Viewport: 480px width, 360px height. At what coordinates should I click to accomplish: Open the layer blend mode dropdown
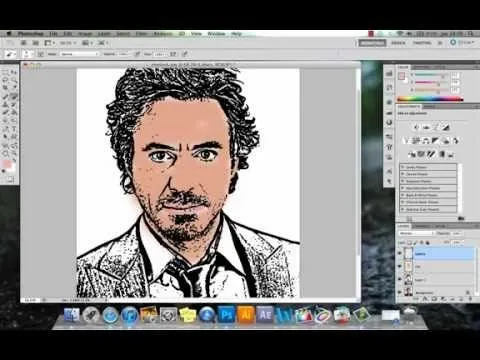[416, 233]
